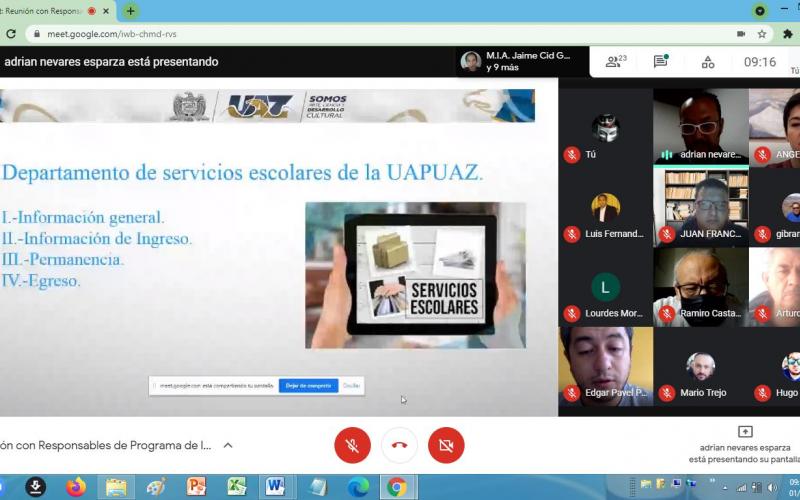
Task: Click the muted mic icon on Luis Fernand tile
Action: tap(571, 234)
